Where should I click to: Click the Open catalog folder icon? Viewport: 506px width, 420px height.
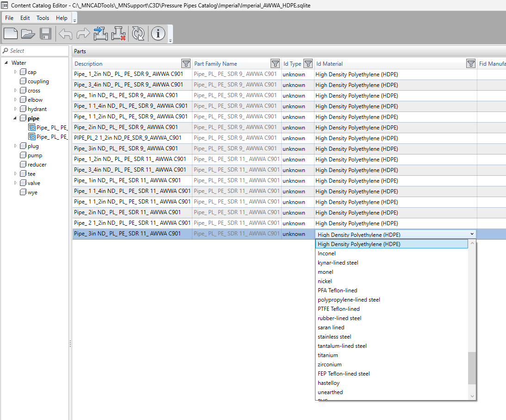tap(28, 34)
